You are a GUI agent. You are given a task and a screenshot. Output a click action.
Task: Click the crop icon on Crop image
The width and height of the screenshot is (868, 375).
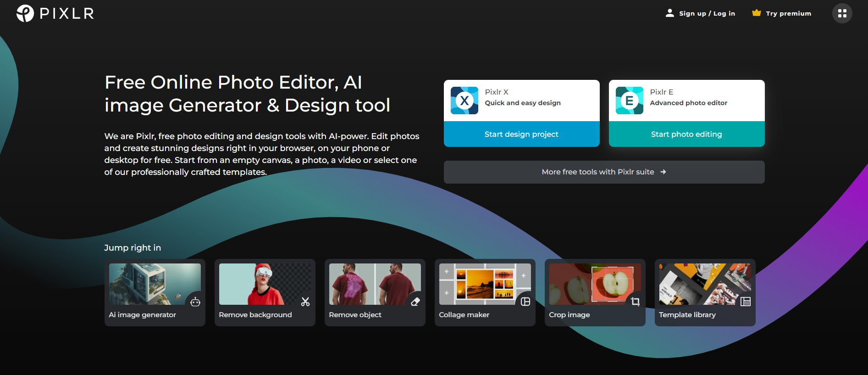coord(636,302)
